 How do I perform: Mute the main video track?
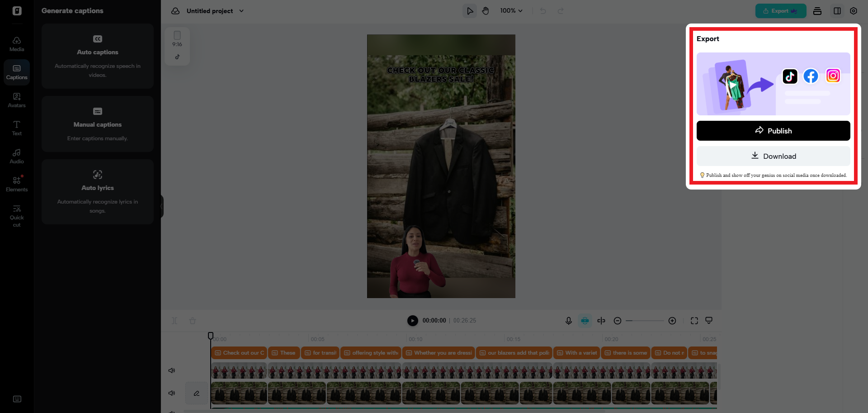(172, 393)
